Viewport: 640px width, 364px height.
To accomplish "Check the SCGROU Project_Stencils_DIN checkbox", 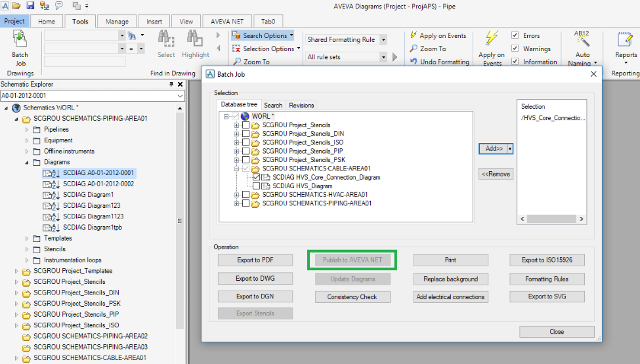I will [x=245, y=134].
